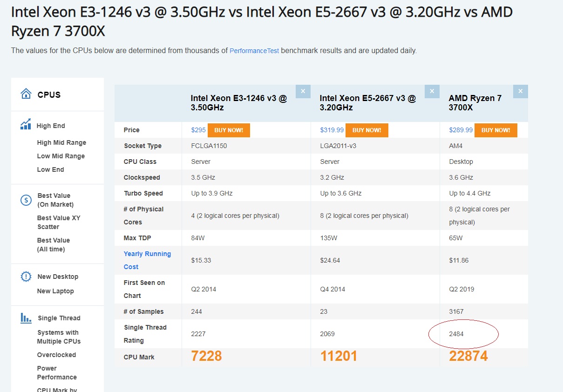The image size is (563, 392).
Task: Click the Up to 3.9 GHz turbo value
Action: coord(212,193)
